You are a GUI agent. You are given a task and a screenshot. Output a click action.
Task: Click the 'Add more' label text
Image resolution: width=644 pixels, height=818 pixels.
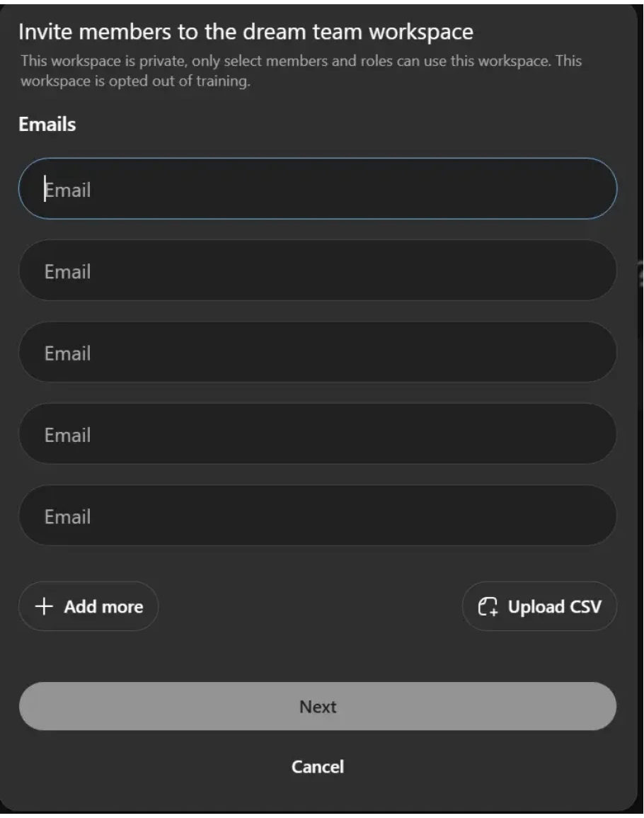point(103,607)
